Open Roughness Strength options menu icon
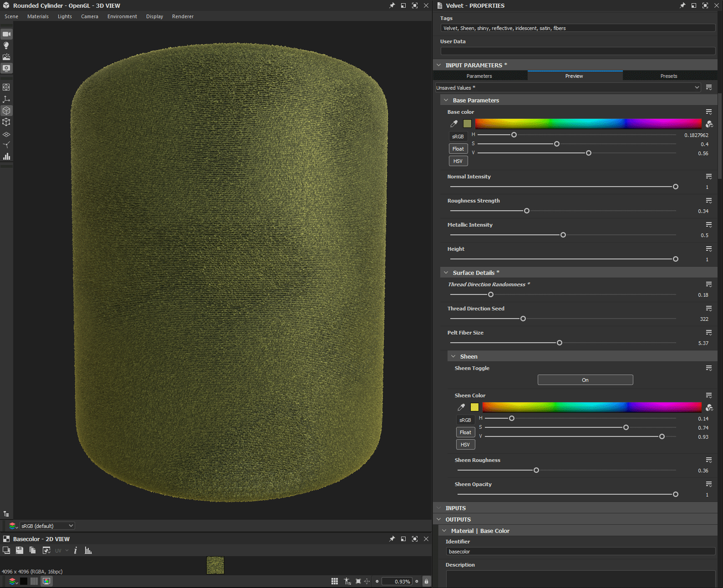 click(709, 201)
